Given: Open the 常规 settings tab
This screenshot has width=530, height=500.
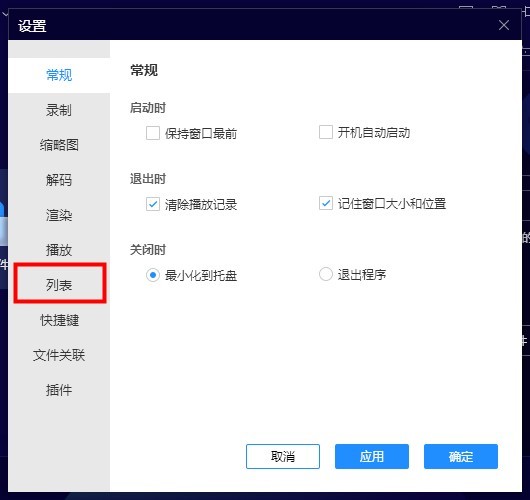Looking at the screenshot, I should (x=59, y=75).
